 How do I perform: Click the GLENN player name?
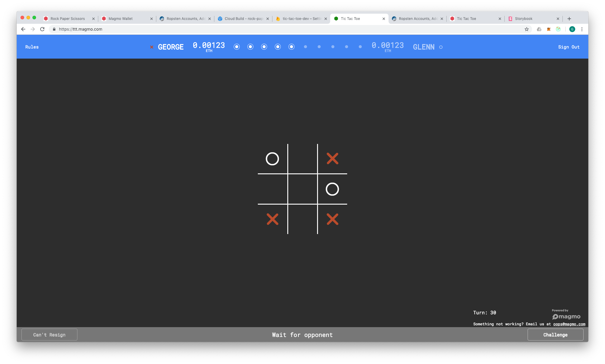[424, 47]
